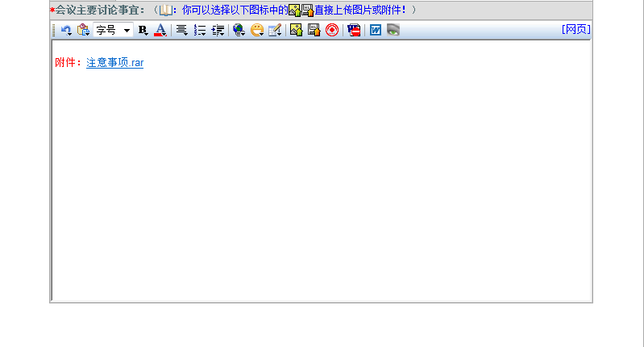Open the 字号 font size dropdown
The height and width of the screenshot is (347, 644).
pyautogui.click(x=114, y=30)
